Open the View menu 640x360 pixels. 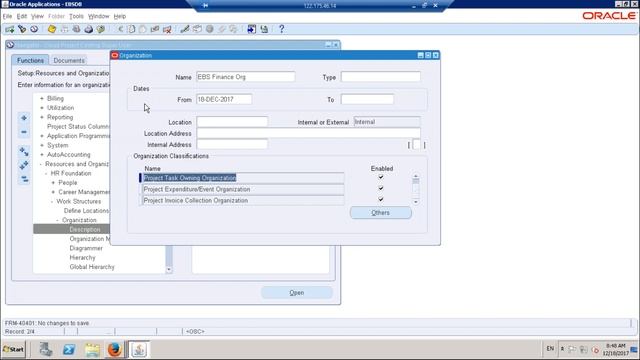coord(37,16)
